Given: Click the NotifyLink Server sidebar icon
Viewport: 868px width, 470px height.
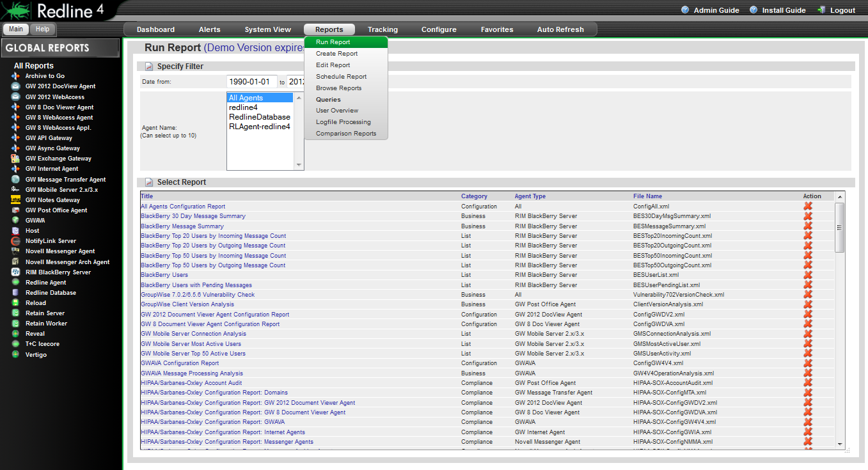Looking at the screenshot, I should point(15,241).
